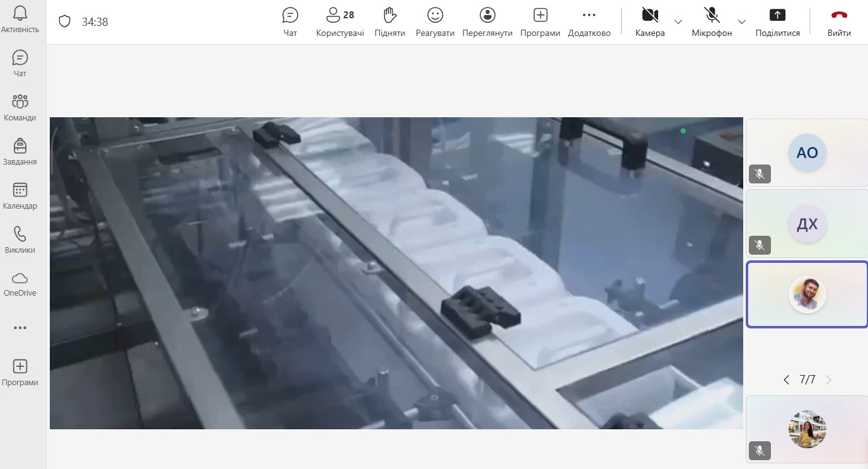868x469 pixels.
Task: Click the shield security icon
Action: pyautogui.click(x=64, y=21)
